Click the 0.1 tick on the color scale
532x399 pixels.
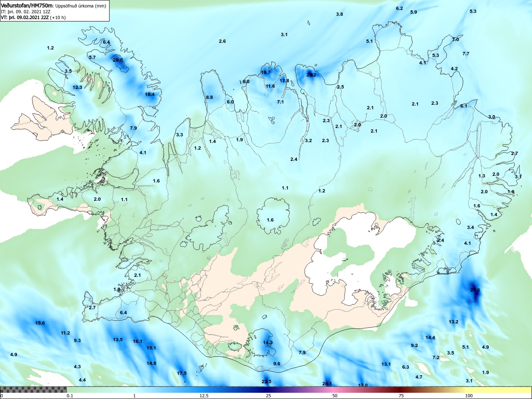coord(70,396)
